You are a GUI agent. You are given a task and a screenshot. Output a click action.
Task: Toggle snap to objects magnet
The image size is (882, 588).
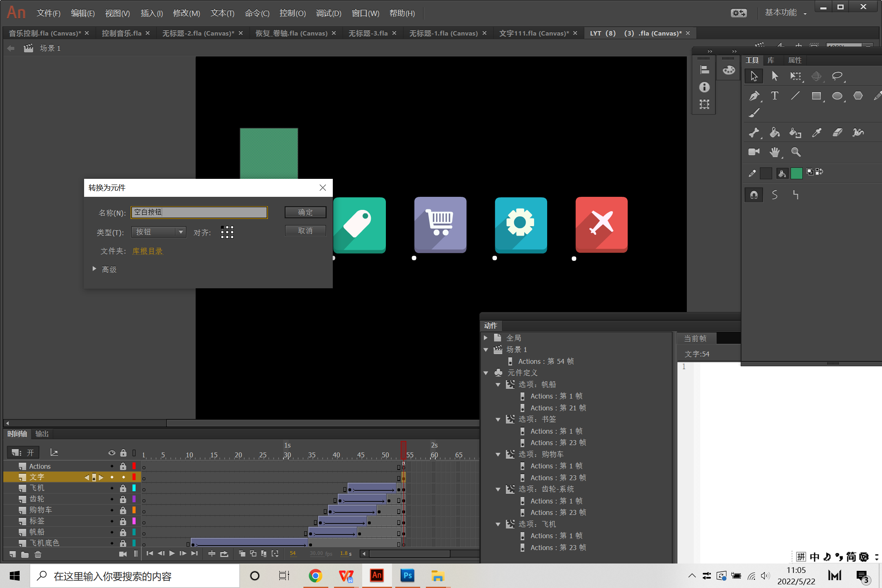point(754,195)
